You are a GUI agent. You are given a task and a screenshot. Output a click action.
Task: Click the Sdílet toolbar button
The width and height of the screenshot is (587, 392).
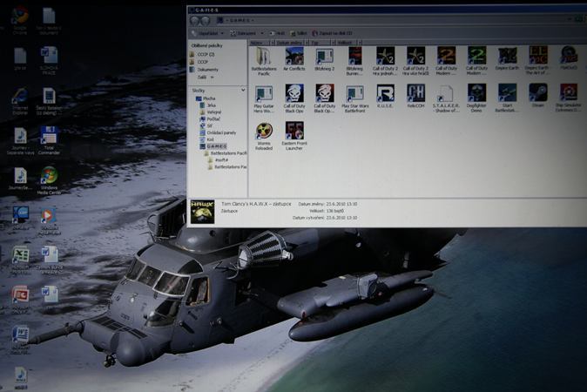[x=299, y=33]
